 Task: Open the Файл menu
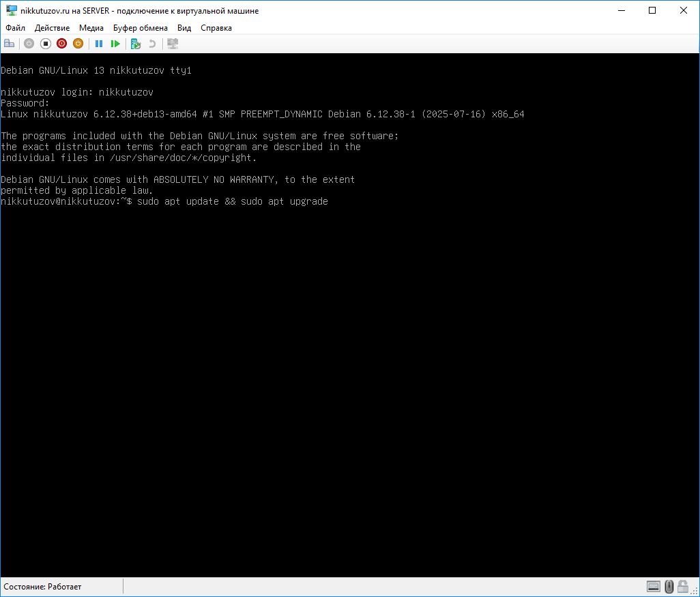click(x=15, y=28)
